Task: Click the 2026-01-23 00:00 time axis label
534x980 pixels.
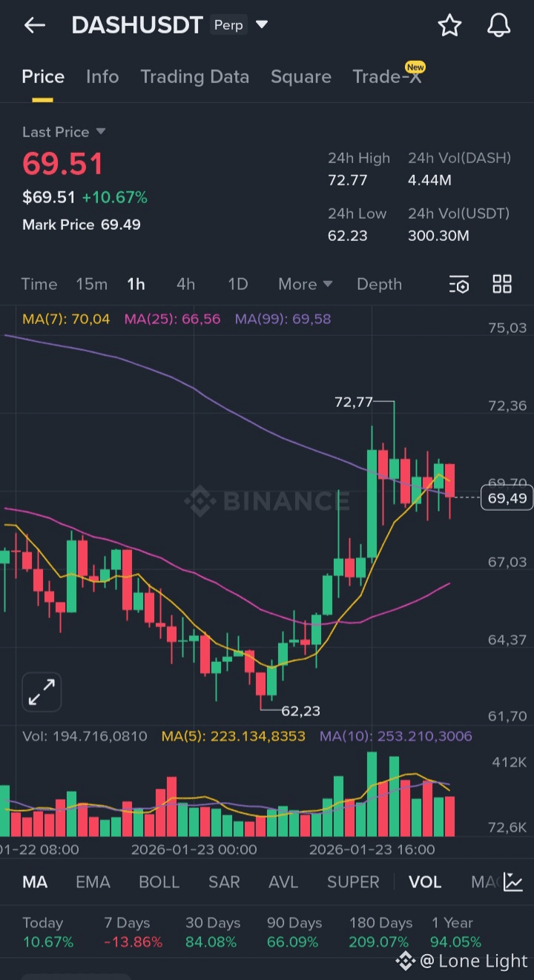Action: [194, 850]
